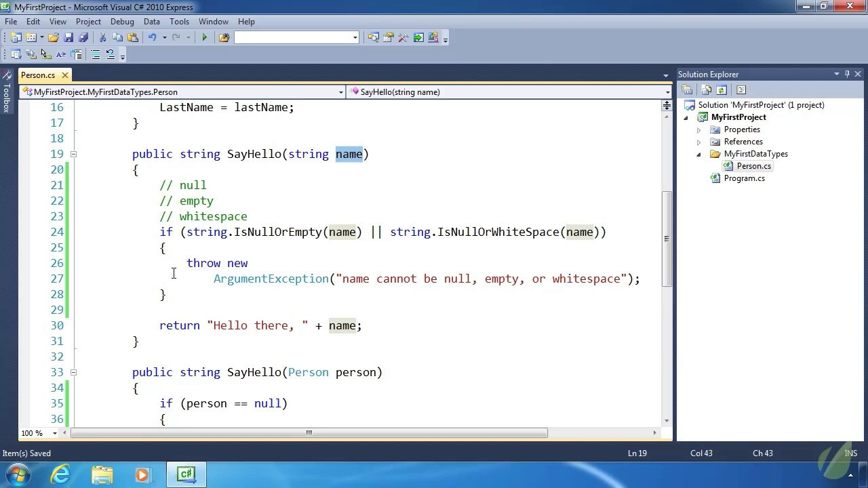Click the vertical scrollbar thumb in editor

point(667,239)
